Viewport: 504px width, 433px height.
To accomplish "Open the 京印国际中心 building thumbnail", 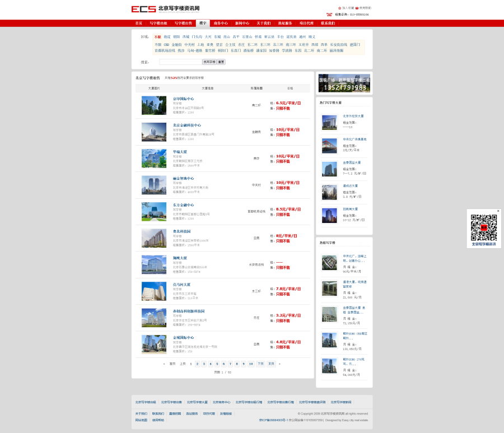I will 153,105.
